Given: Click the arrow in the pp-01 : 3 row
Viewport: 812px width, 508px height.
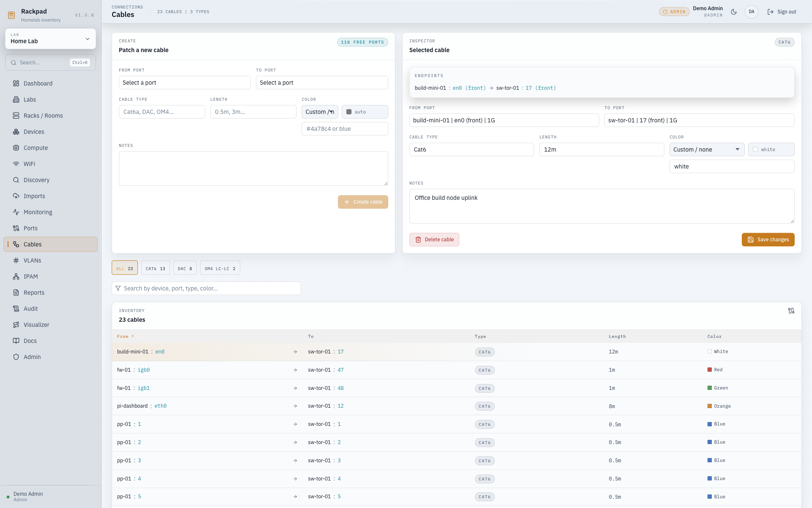Looking at the screenshot, I should point(295,461).
